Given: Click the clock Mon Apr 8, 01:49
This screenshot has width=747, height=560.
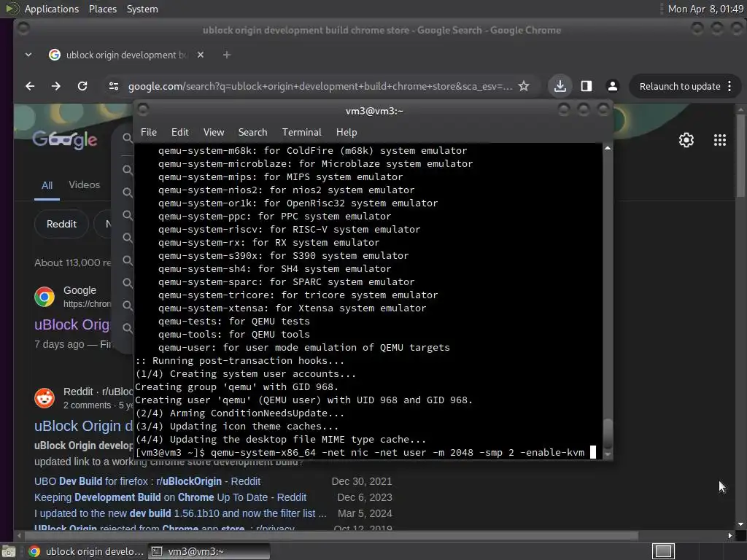Looking at the screenshot, I should 705,9.
